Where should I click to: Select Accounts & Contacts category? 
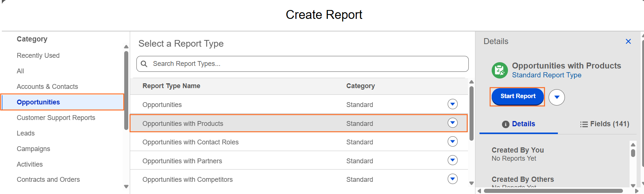(x=47, y=87)
